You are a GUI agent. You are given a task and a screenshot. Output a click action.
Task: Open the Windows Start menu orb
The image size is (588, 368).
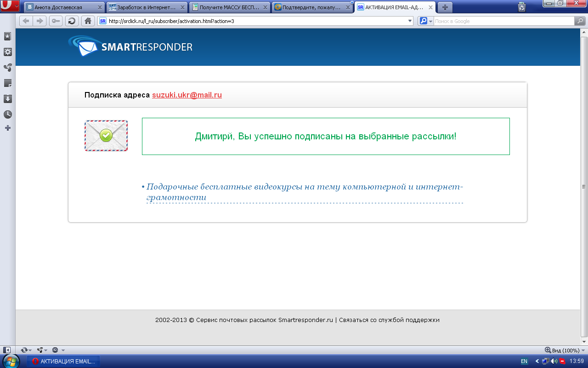pos(11,361)
